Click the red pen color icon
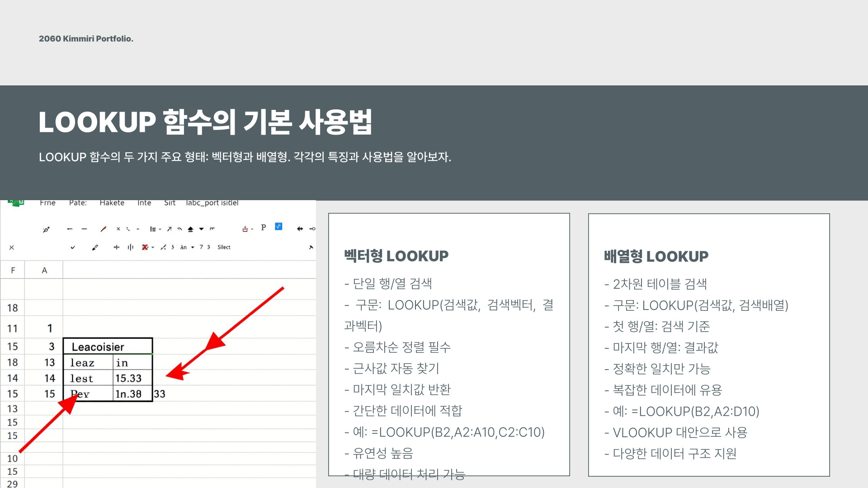Image resolution: width=868 pixels, height=488 pixels. point(128,229)
